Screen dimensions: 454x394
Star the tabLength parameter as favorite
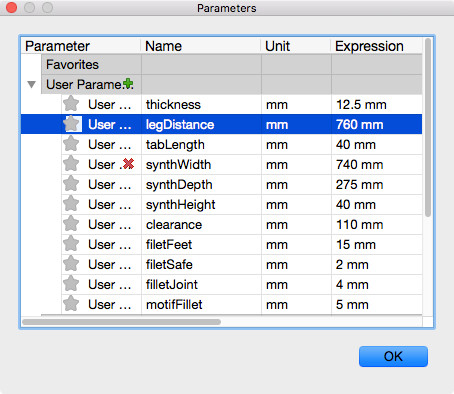tap(71, 144)
